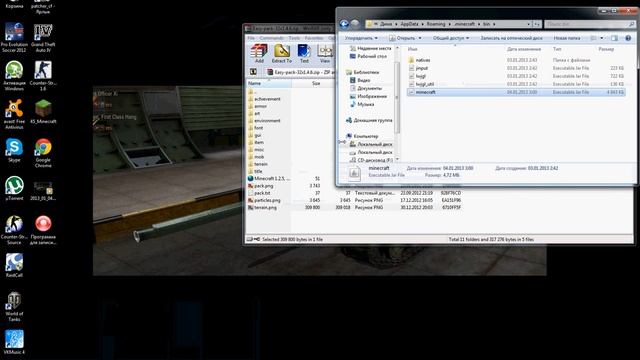Image resolution: width=640 pixels, height=360 pixels.
Task: Click the Новая папка button
Action: pyautogui.click(x=567, y=38)
